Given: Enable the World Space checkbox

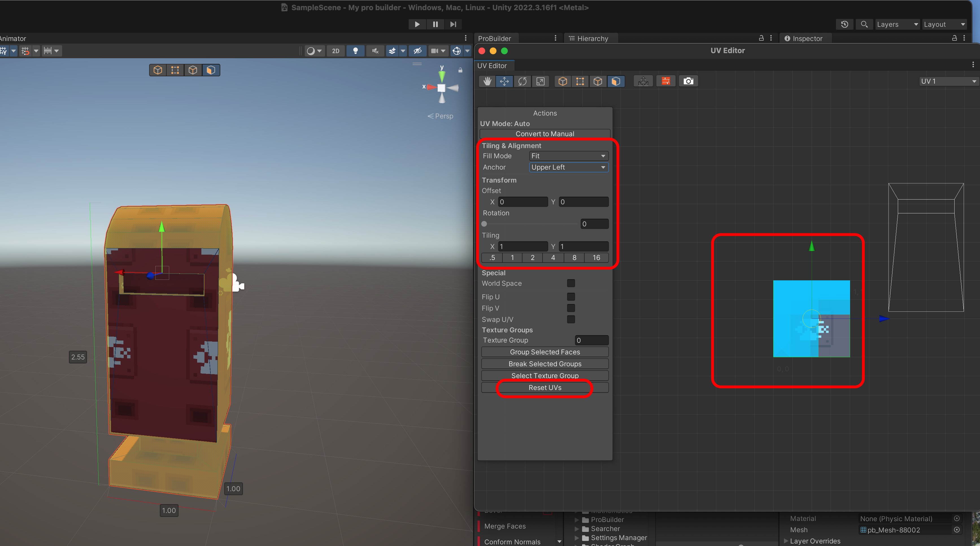Looking at the screenshot, I should pos(571,283).
